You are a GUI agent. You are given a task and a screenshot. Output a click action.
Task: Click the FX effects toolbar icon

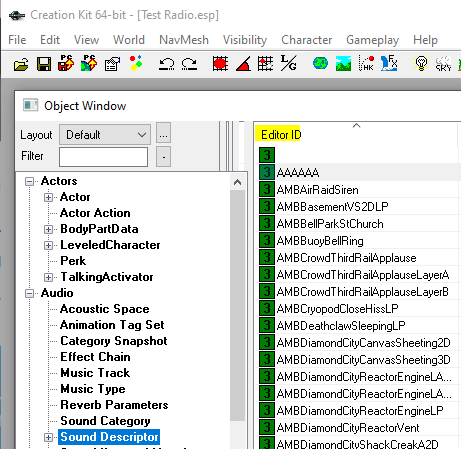tap(389, 63)
